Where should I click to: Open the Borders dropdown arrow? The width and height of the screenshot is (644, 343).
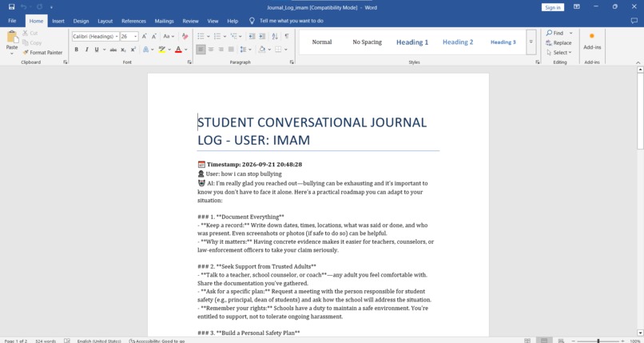285,50
